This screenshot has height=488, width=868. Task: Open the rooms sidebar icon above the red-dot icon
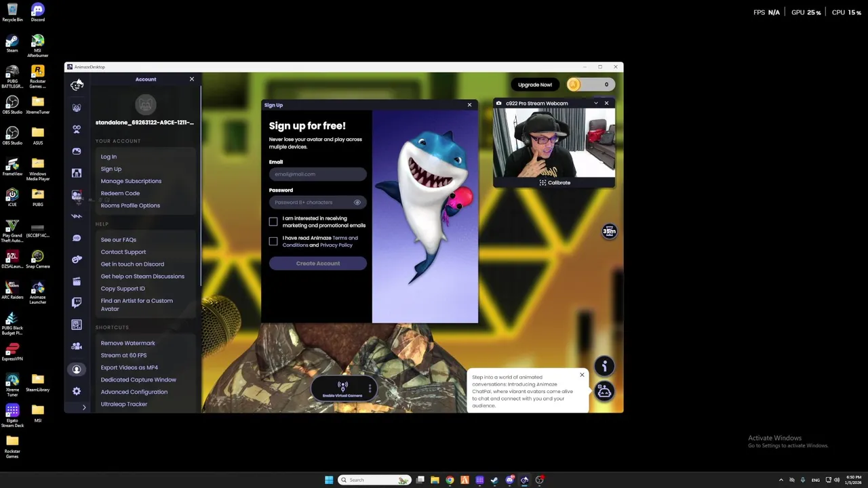point(77,173)
